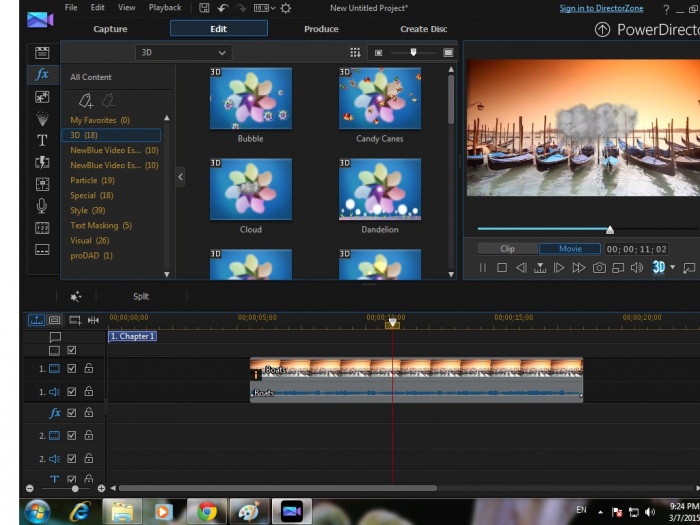The image size is (700, 525).
Task: Click the Magic Tools wand icon
Action: [76, 296]
